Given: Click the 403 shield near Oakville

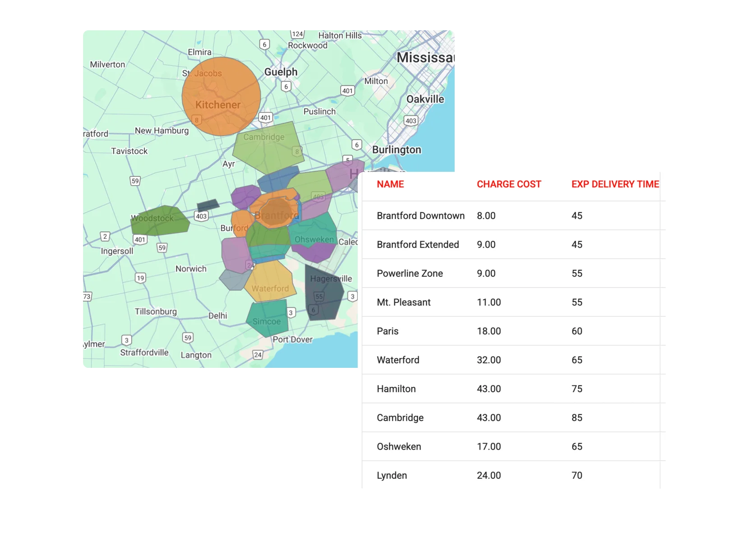Looking at the screenshot, I should 410,121.
